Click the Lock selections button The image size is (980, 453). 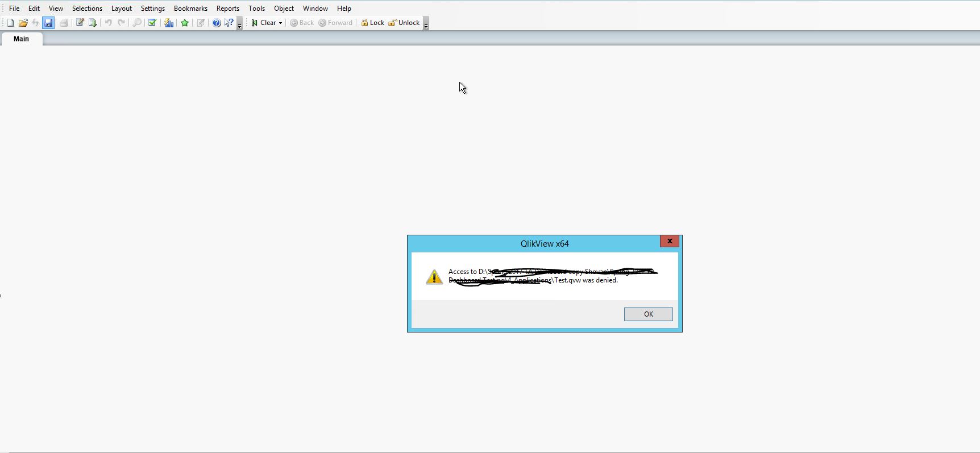(372, 23)
